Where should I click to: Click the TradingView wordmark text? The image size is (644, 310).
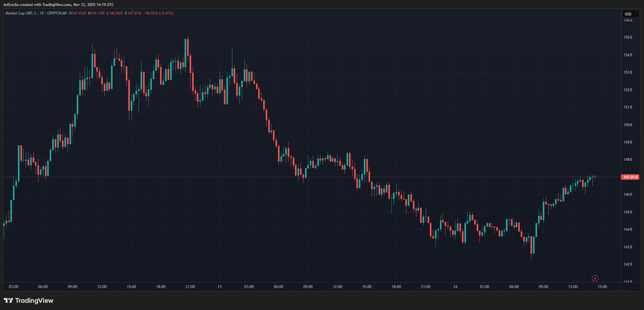coord(34,301)
